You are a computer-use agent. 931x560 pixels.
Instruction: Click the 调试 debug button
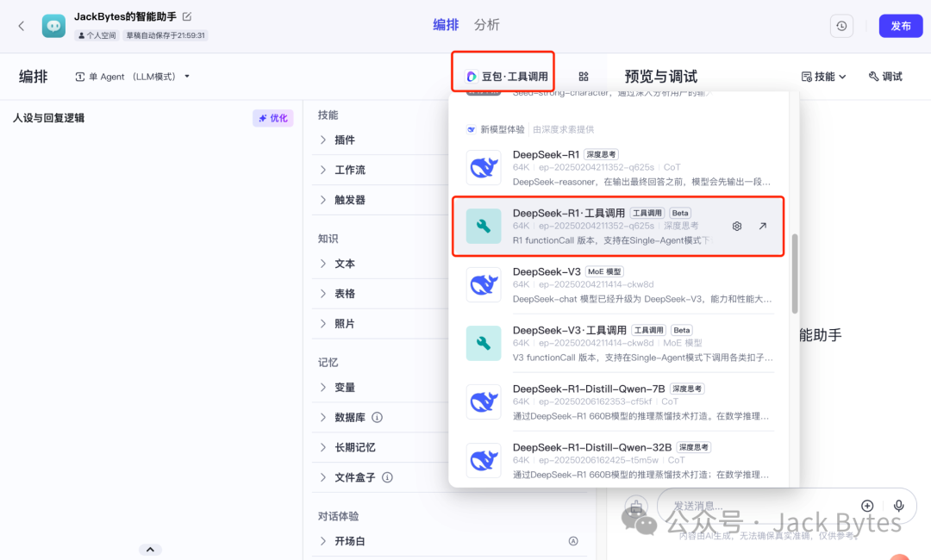coord(885,77)
